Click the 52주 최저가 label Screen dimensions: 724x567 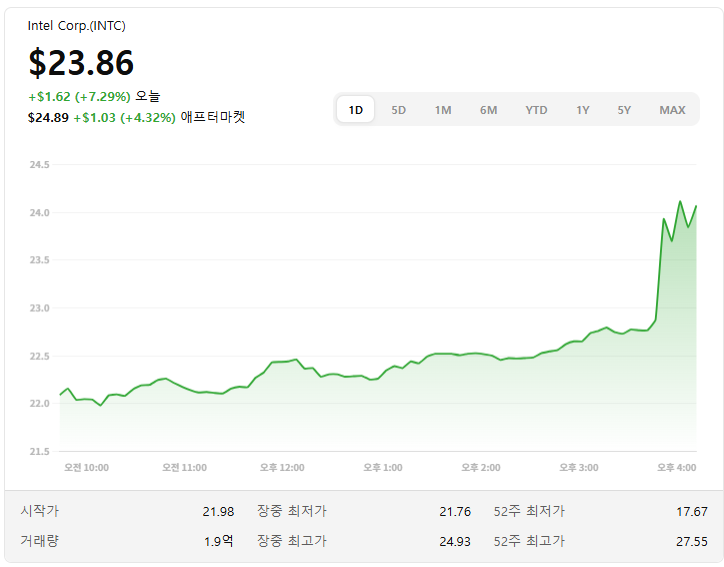(x=529, y=511)
